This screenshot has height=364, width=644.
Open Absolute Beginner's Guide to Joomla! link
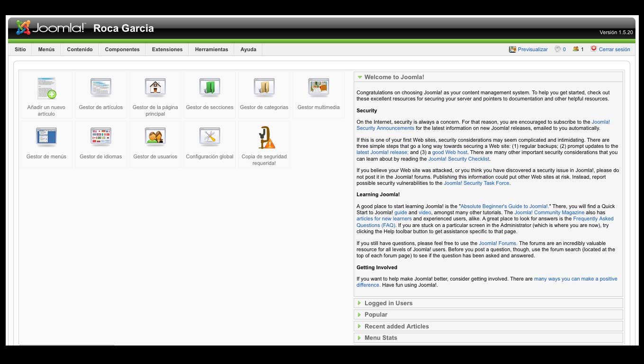pyautogui.click(x=504, y=207)
